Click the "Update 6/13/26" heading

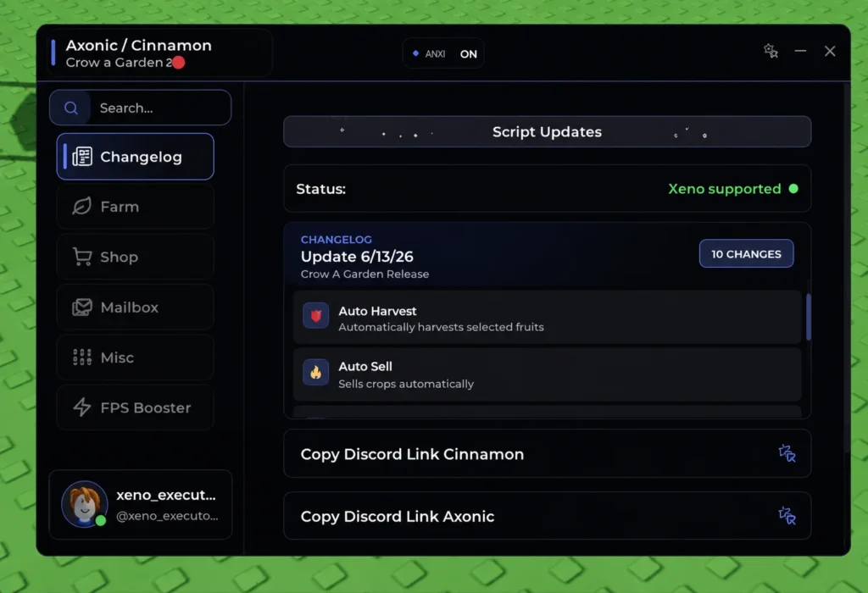point(357,257)
